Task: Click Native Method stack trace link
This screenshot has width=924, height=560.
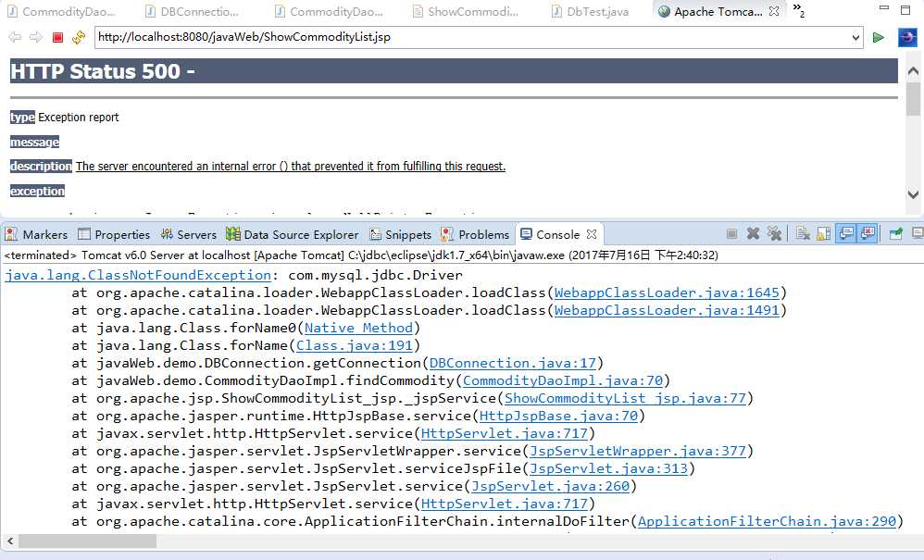Action: click(x=358, y=328)
